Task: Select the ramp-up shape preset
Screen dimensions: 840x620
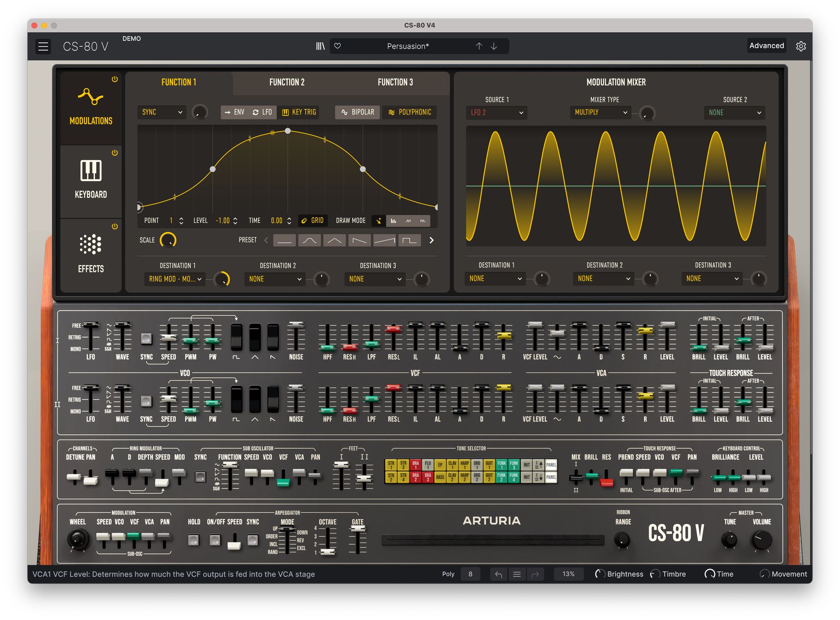Action: pos(384,240)
